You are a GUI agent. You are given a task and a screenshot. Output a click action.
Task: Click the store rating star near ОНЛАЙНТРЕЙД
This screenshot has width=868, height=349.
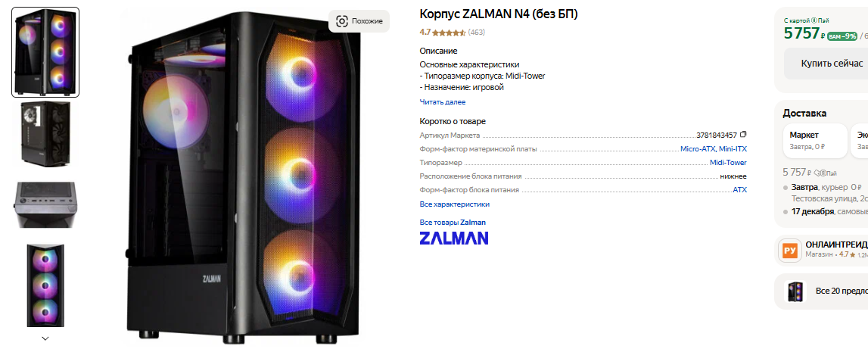coord(853,255)
